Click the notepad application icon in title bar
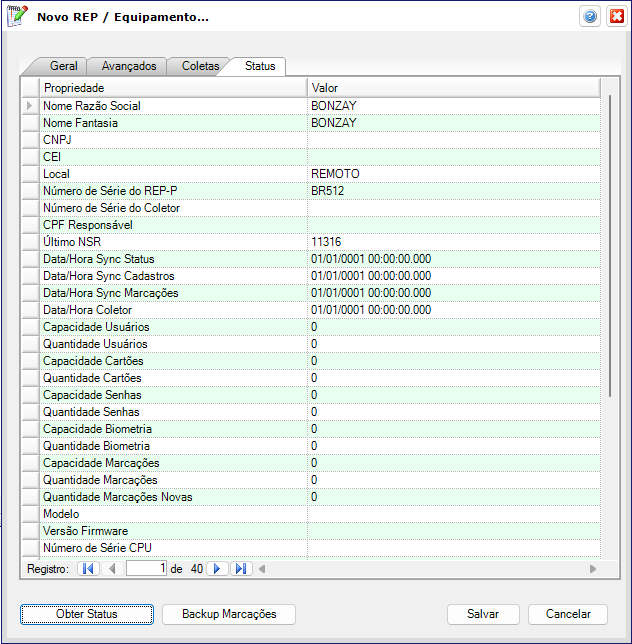This screenshot has height=644, width=632. click(x=17, y=17)
